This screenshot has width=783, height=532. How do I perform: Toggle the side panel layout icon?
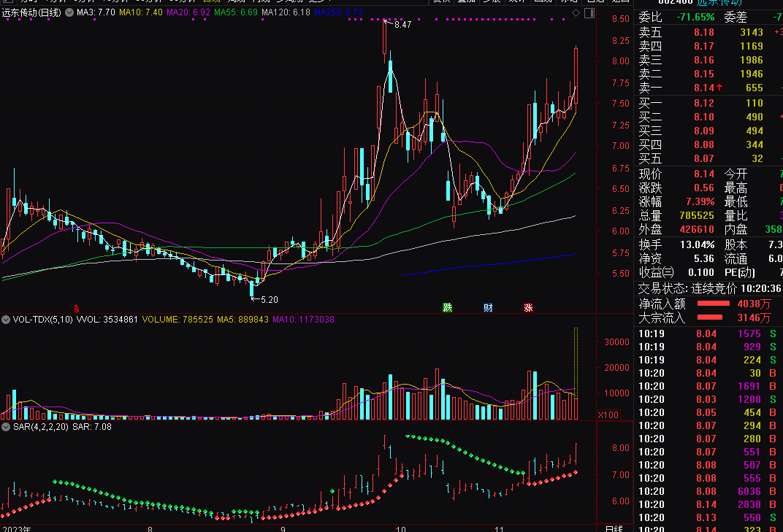[x=588, y=13]
